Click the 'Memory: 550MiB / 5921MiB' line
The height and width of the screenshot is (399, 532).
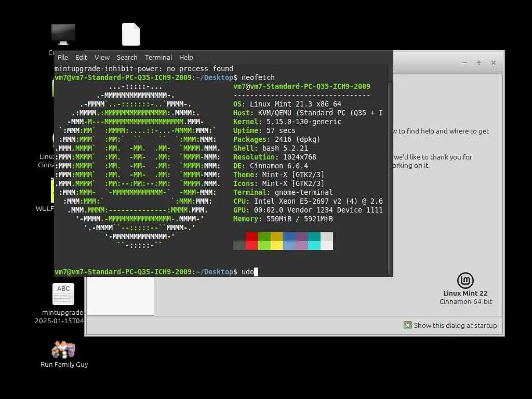pos(283,219)
